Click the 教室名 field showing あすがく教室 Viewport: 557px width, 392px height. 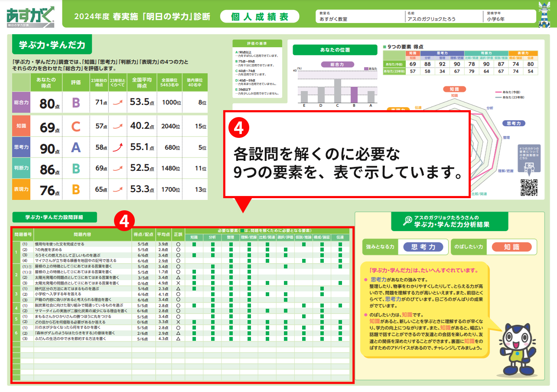360,17
